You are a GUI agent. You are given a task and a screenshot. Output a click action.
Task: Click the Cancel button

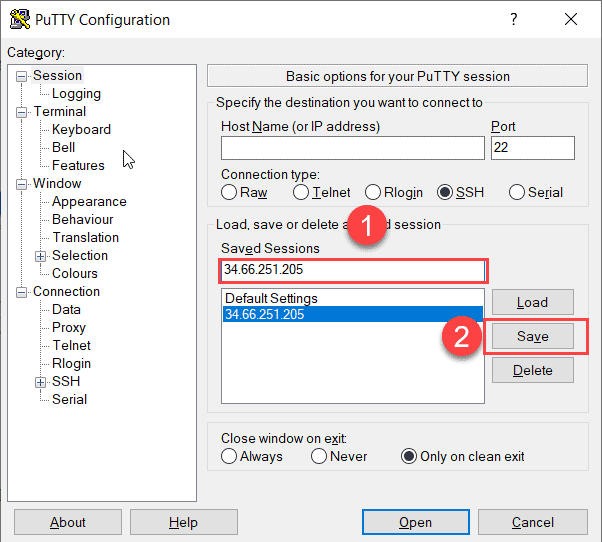(533, 522)
